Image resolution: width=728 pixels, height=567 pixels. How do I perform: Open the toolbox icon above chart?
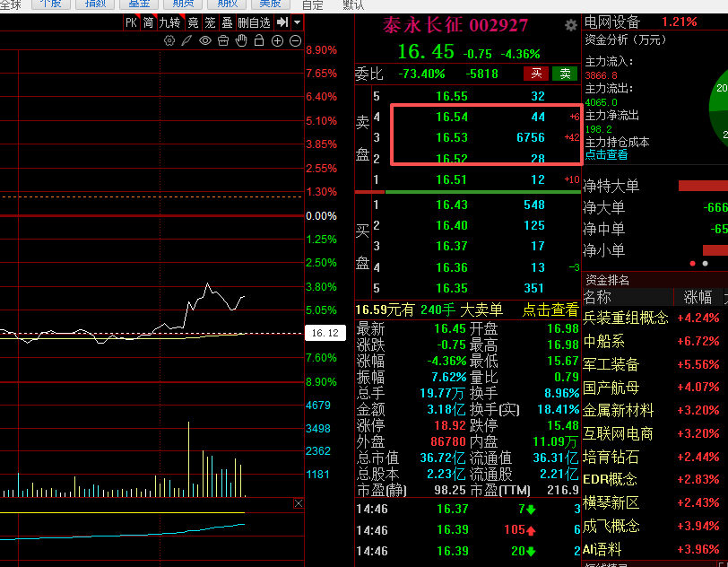223,41
